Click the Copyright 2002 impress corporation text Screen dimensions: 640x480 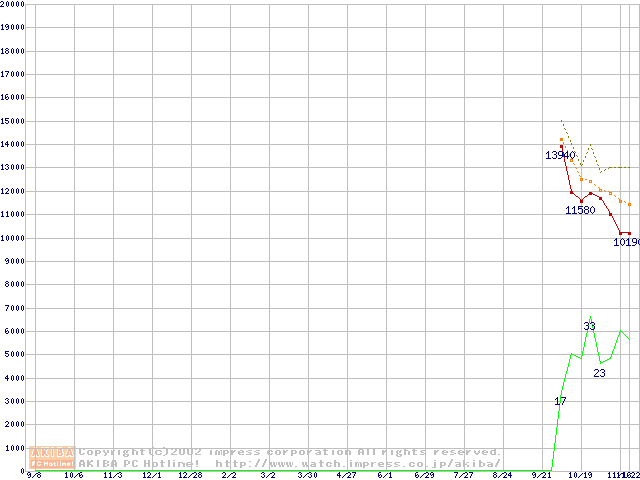290,452
